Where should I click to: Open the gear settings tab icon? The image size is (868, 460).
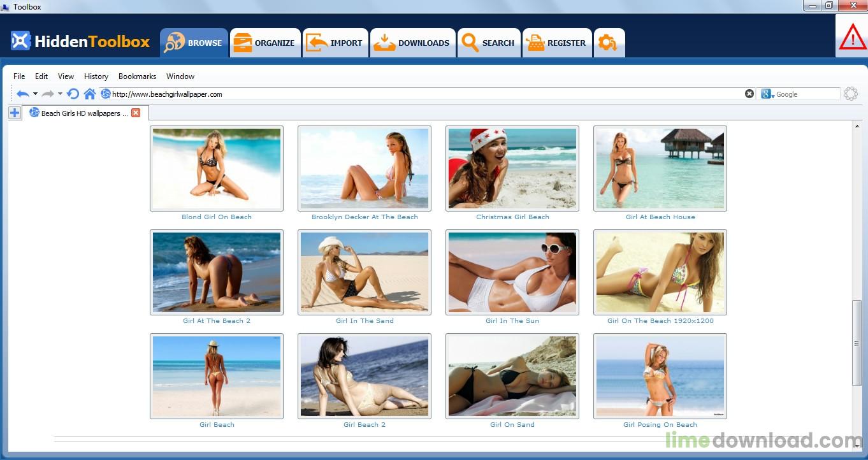[x=608, y=43]
